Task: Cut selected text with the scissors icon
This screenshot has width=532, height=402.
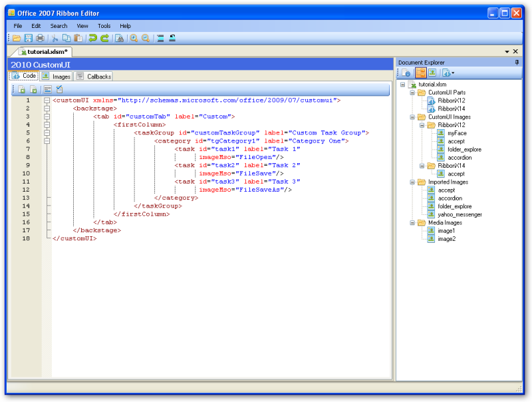Action: pyautogui.click(x=56, y=38)
